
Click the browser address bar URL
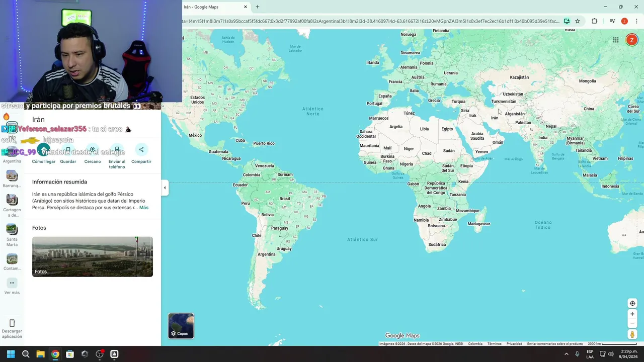point(371,21)
